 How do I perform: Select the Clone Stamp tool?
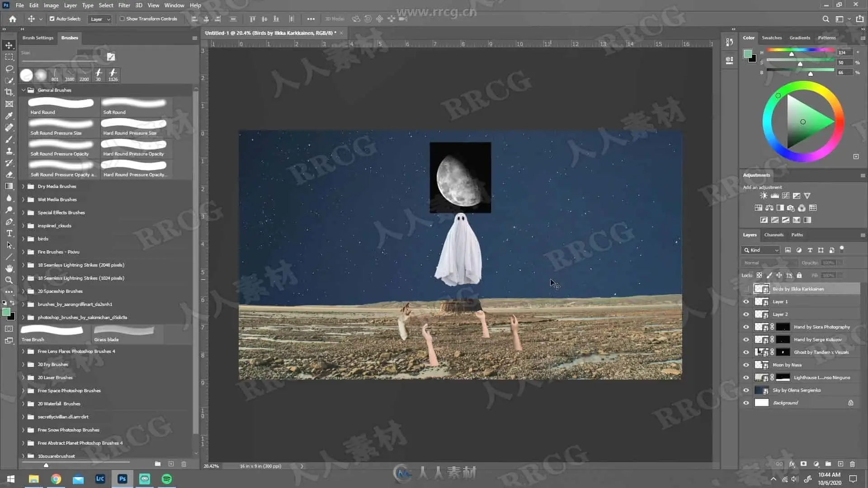click(x=9, y=151)
